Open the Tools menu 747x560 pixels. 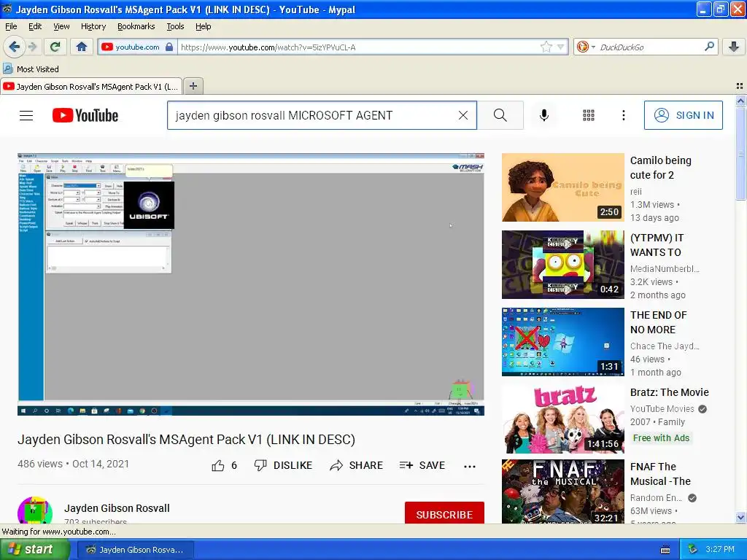point(175,26)
